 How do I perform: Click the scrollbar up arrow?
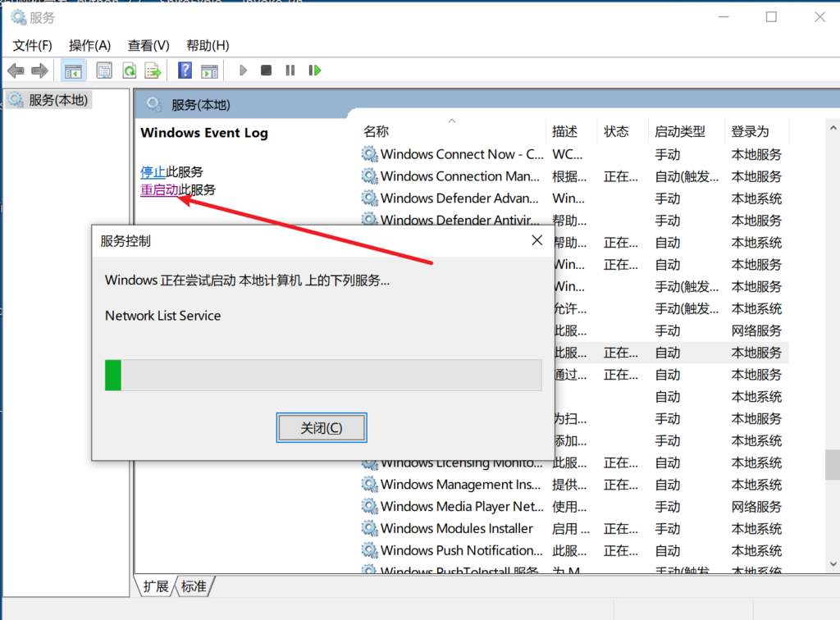[x=833, y=128]
